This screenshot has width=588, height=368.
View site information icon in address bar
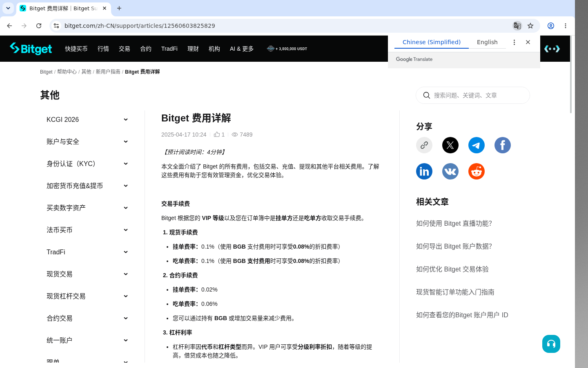click(x=56, y=26)
